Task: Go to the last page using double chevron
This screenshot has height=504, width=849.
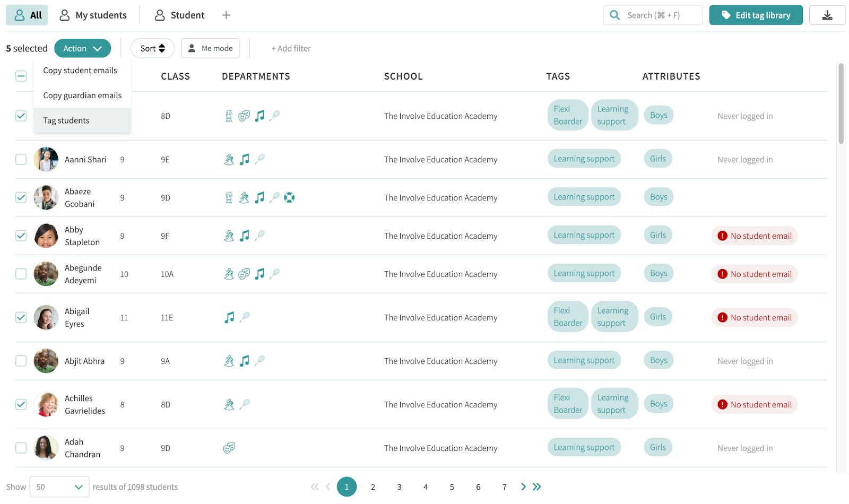Action: point(537,486)
